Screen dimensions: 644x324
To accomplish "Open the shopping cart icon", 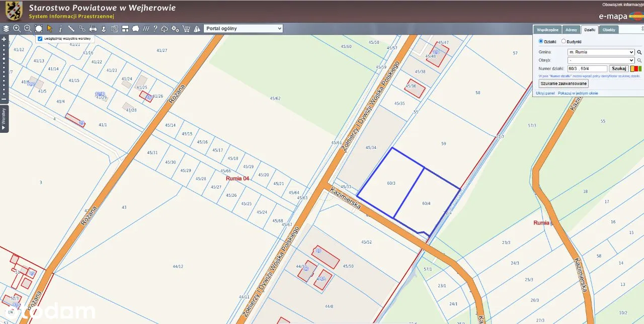I will click(x=186, y=29).
